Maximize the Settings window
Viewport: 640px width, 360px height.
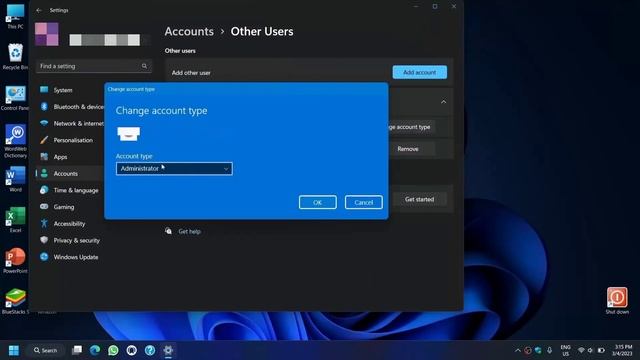click(x=435, y=7)
